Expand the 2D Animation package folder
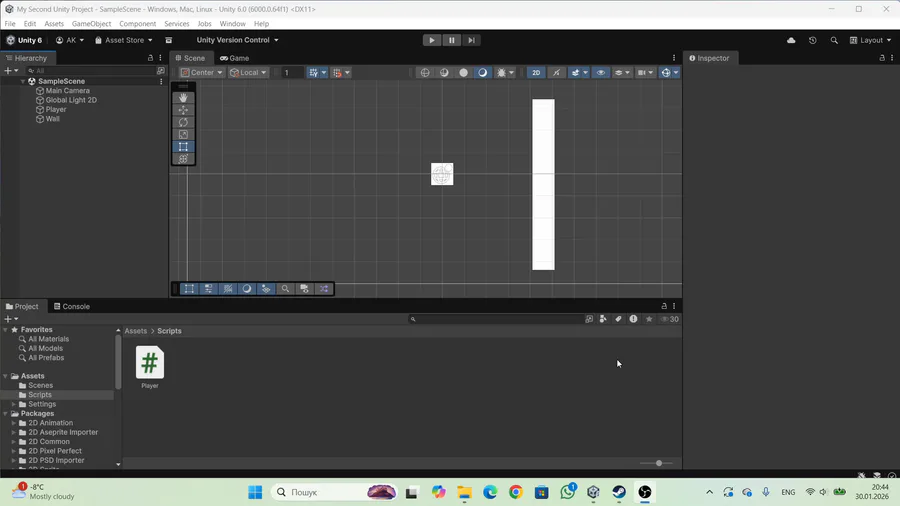This screenshot has width=900, height=506. click(14, 423)
